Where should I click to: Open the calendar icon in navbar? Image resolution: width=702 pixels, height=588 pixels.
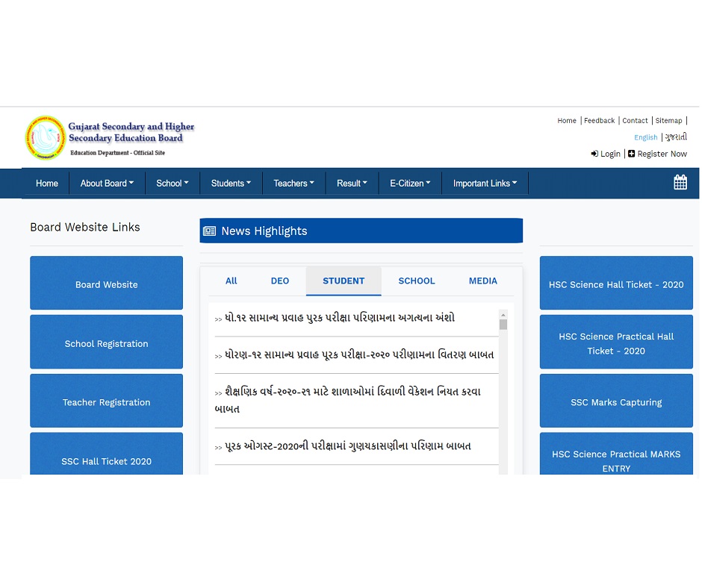pyautogui.click(x=680, y=182)
